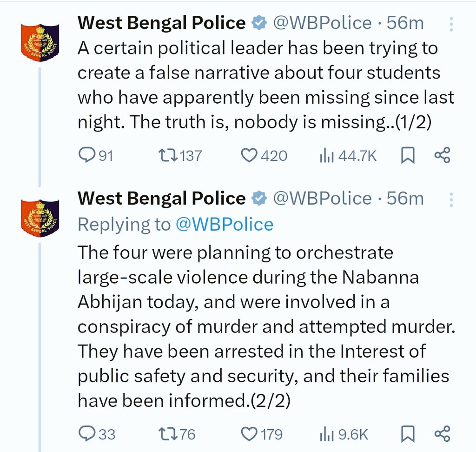Click the @WBPolice handle on second tweet
This screenshot has height=452, width=476.
click(x=322, y=199)
